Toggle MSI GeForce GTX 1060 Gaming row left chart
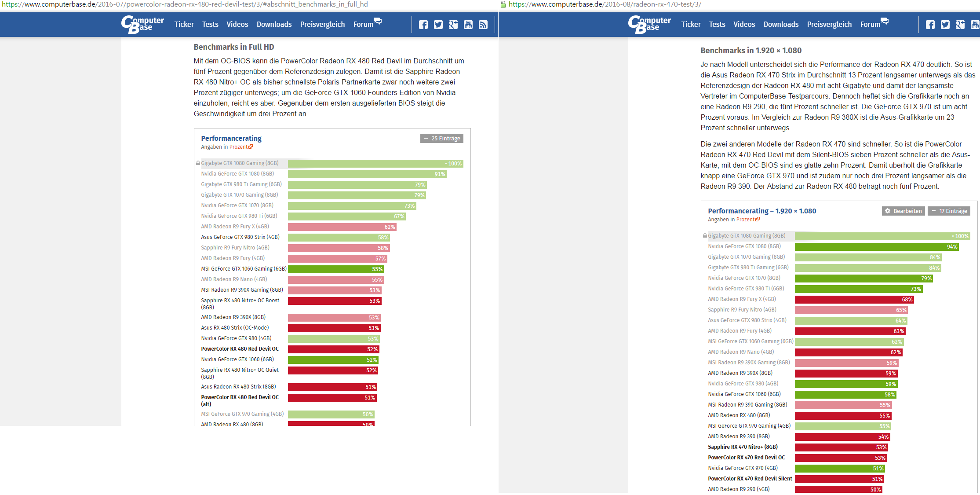This screenshot has height=495, width=980. 244,269
